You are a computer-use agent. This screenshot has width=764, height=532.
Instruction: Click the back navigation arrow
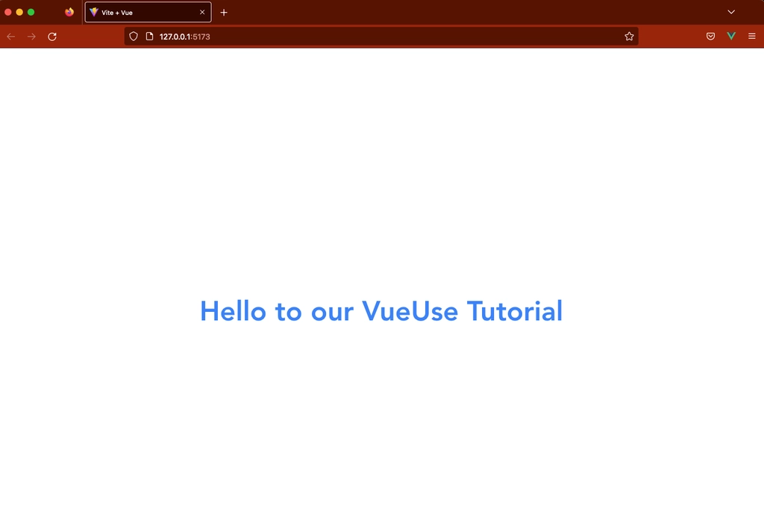coord(10,36)
